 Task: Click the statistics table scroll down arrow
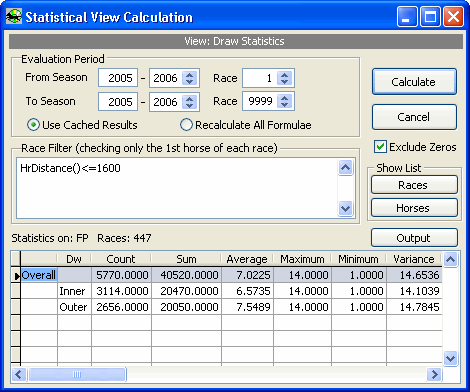pos(451,358)
